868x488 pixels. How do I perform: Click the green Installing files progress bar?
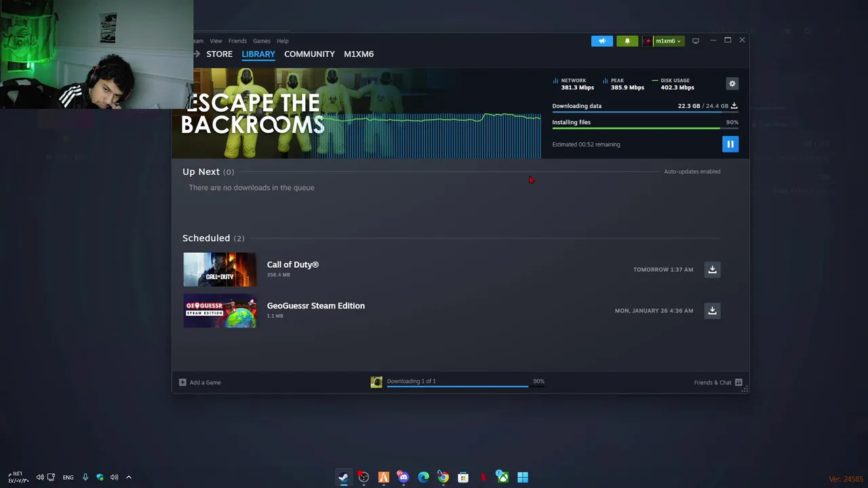pos(644,128)
